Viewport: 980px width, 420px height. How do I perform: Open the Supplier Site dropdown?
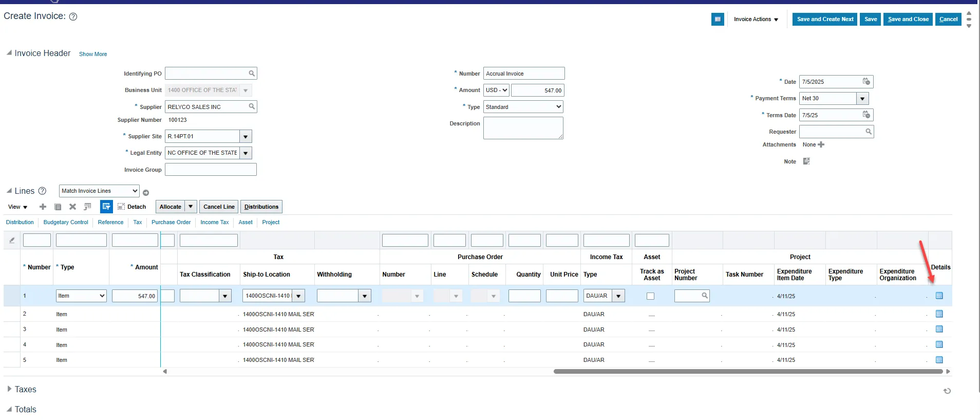click(246, 137)
